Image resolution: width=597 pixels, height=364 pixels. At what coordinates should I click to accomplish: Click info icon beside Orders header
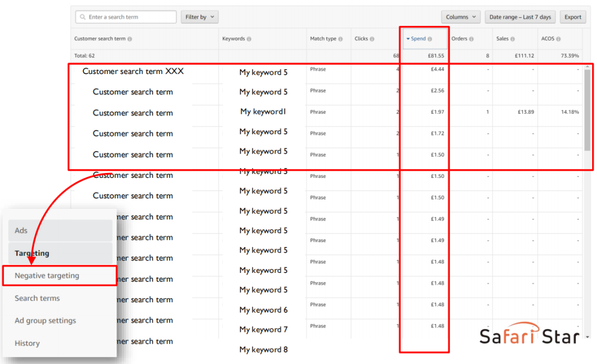point(472,39)
